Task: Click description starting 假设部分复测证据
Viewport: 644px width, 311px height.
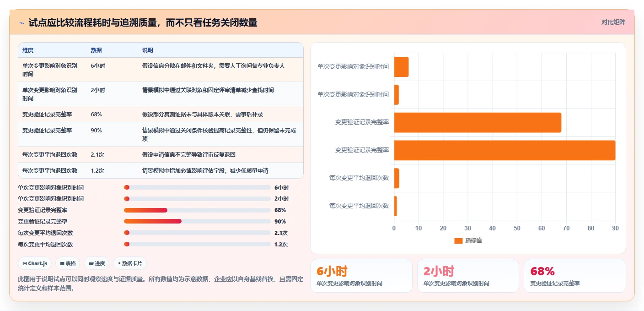Action: [x=203, y=115]
